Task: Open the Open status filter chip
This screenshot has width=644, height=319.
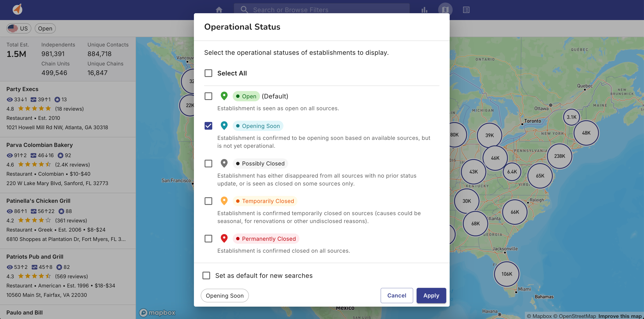Action: coord(45,28)
